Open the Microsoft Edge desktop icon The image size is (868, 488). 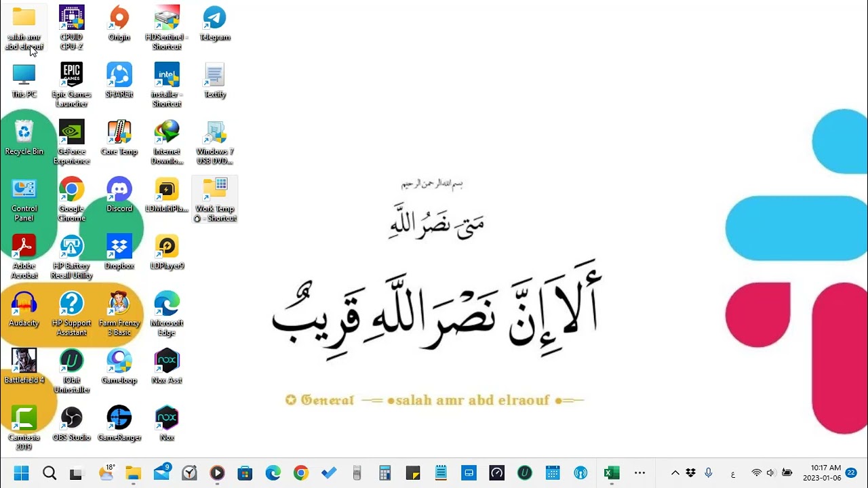(167, 314)
